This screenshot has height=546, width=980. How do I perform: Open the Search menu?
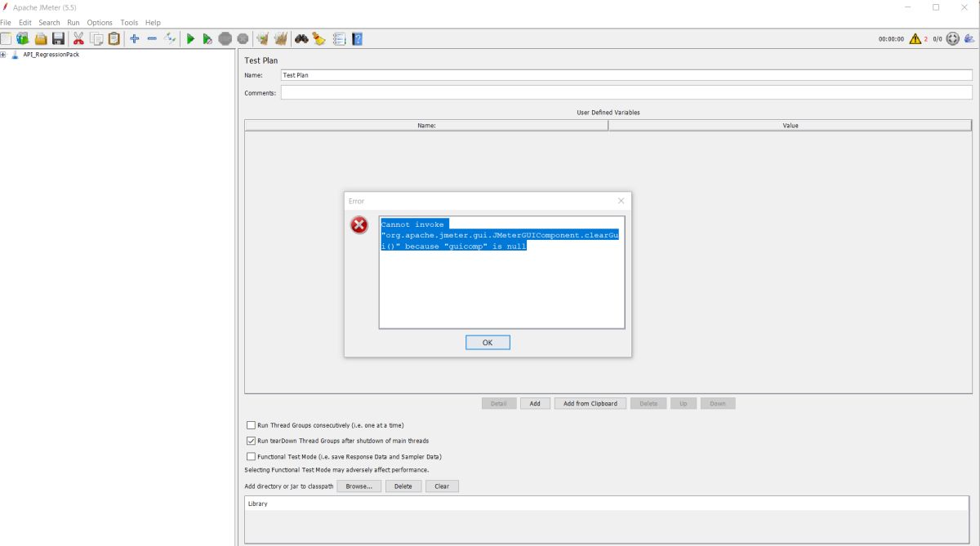(49, 22)
